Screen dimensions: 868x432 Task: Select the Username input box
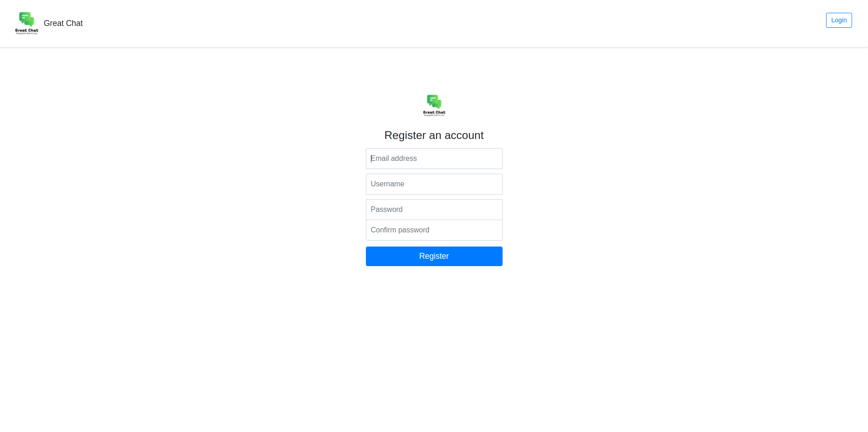[434, 184]
